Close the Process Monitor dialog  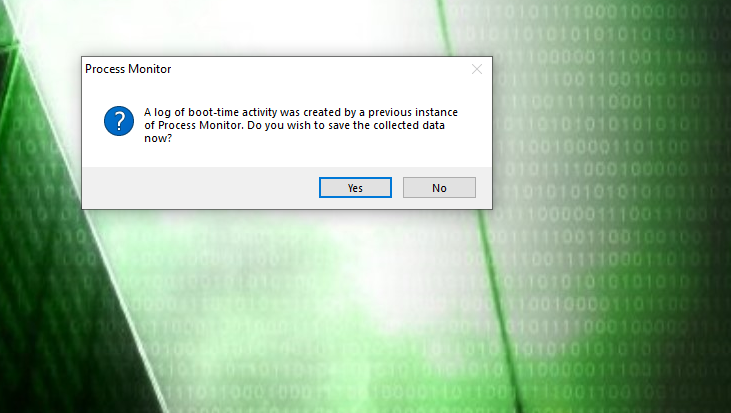pos(476,69)
